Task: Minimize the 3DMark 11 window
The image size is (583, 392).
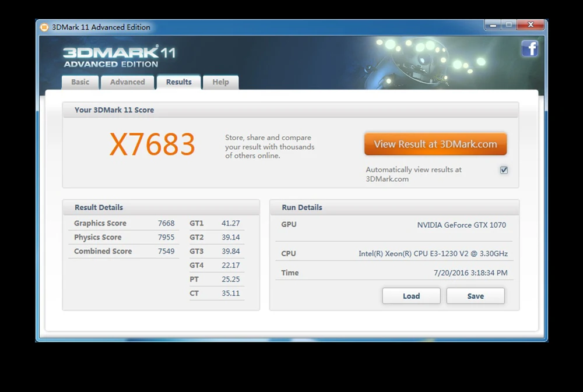Action: (x=493, y=25)
